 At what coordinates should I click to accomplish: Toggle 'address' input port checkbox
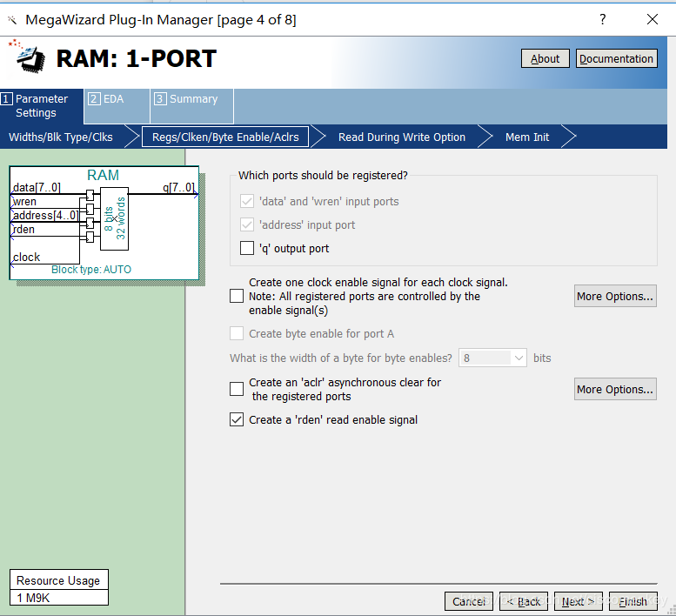[246, 224]
